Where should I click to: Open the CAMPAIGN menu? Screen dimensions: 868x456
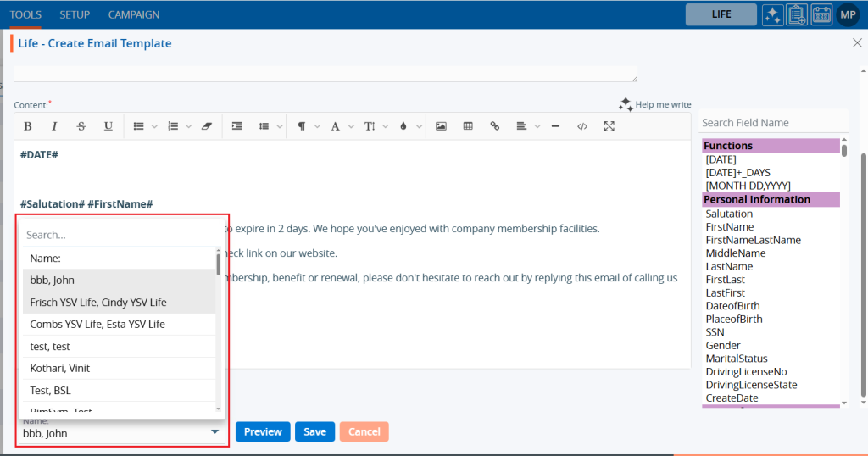134,14
